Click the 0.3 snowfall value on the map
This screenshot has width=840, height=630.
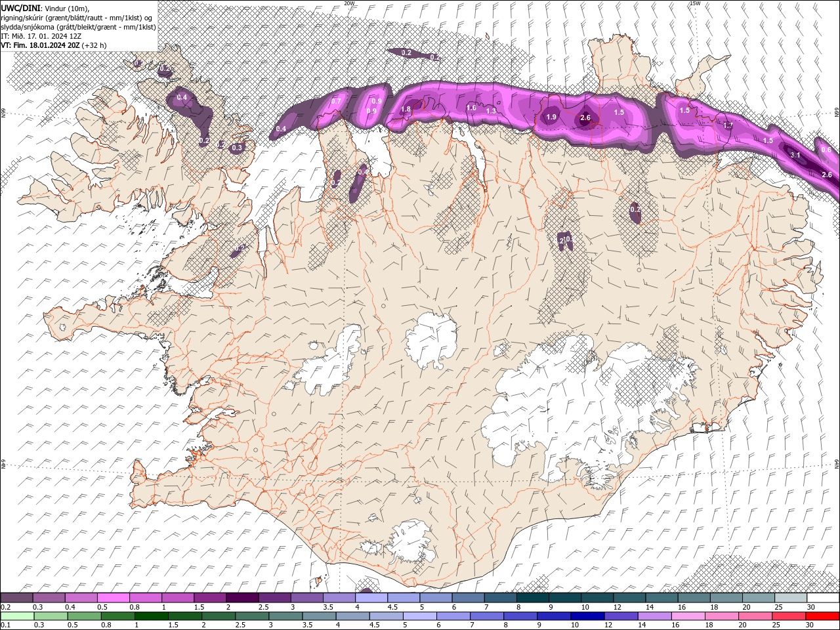[x=237, y=148]
